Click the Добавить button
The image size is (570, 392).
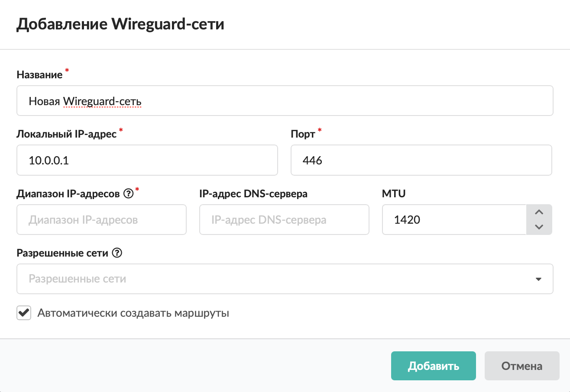(x=434, y=366)
